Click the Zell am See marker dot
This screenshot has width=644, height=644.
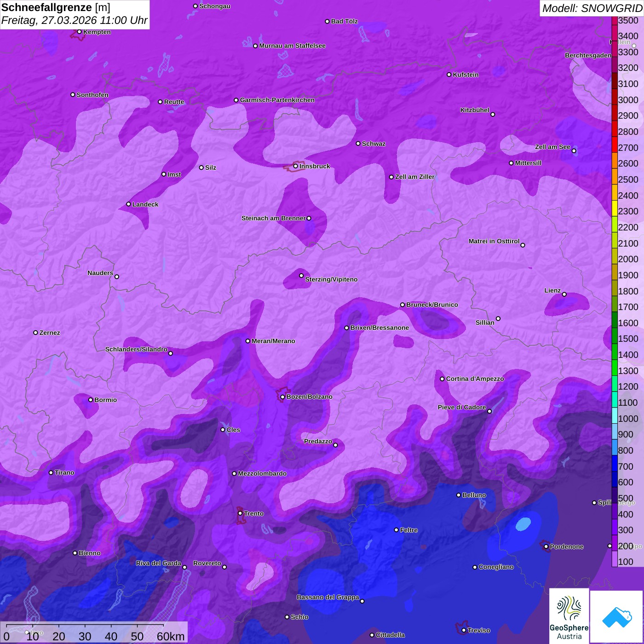(574, 150)
